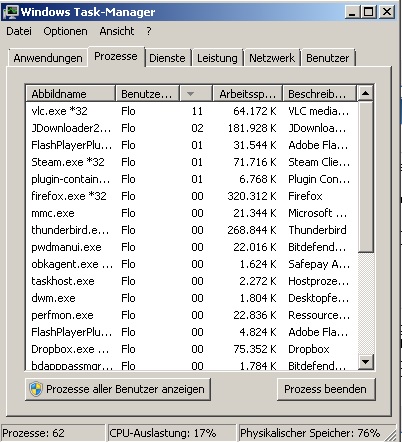The width and height of the screenshot is (402, 442).
Task: Sort by the Arbeitsspeicher column header
Action: (x=248, y=94)
